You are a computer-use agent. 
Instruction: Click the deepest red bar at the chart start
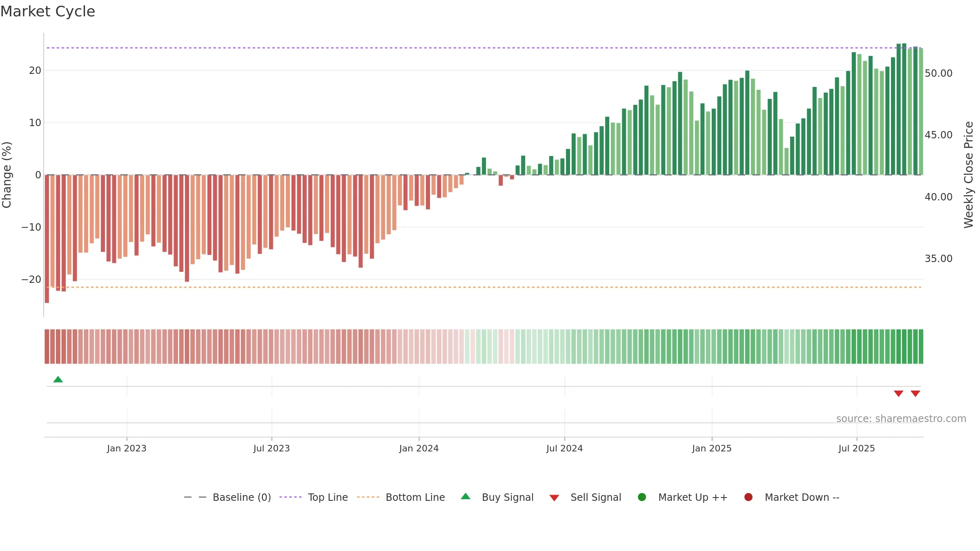point(47,239)
